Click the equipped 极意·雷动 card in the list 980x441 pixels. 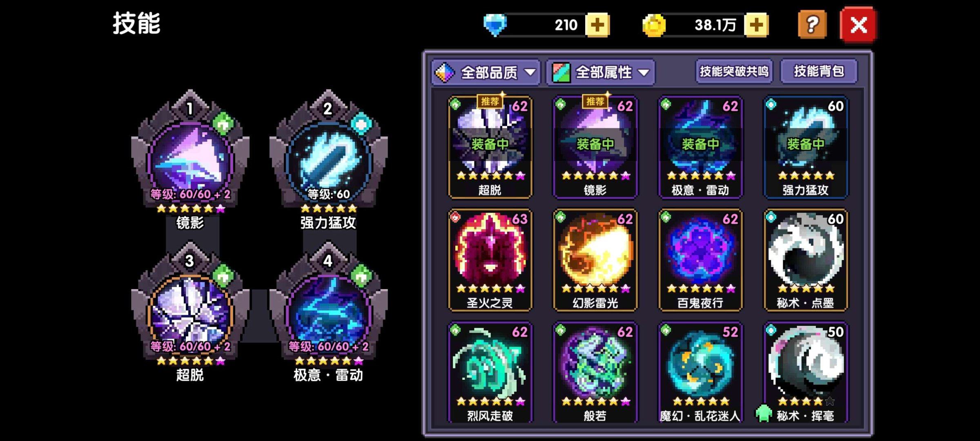click(x=700, y=147)
